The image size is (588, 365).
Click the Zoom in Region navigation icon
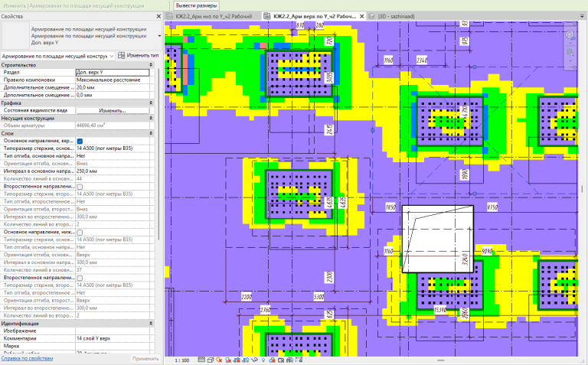570,52
